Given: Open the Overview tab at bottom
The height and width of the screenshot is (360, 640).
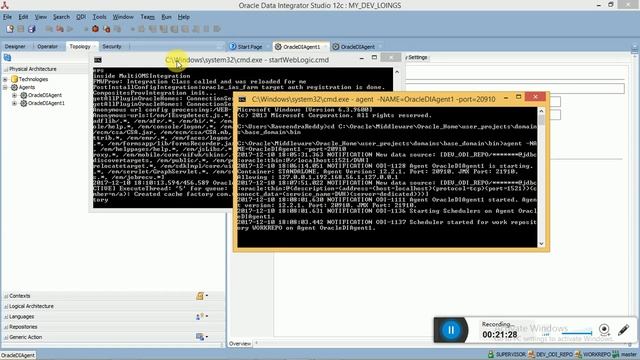Looking at the screenshot, I should click(x=240, y=344).
